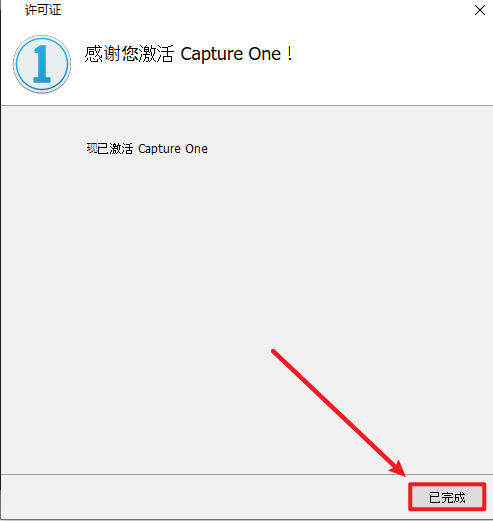The width and height of the screenshot is (493, 521).
Task: Click the separator line below the header
Action: click(x=247, y=106)
